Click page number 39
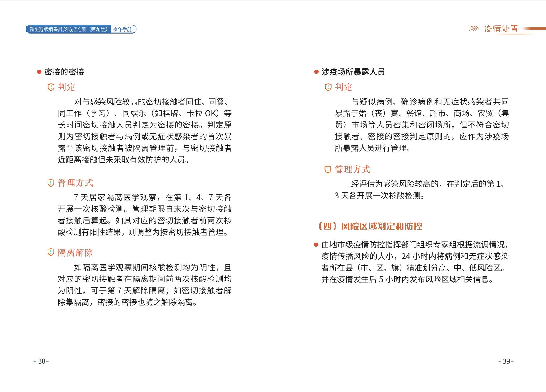This screenshot has height=392, width=546. (x=506, y=361)
